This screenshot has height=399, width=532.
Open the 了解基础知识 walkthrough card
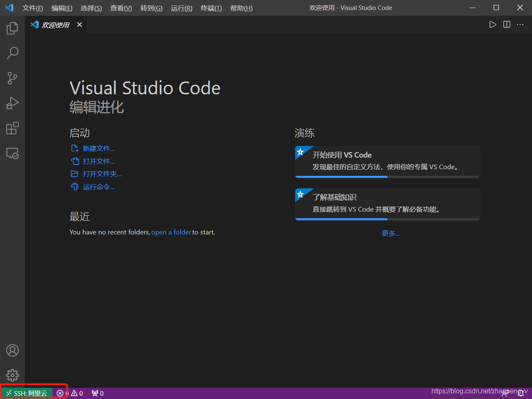pos(387,204)
